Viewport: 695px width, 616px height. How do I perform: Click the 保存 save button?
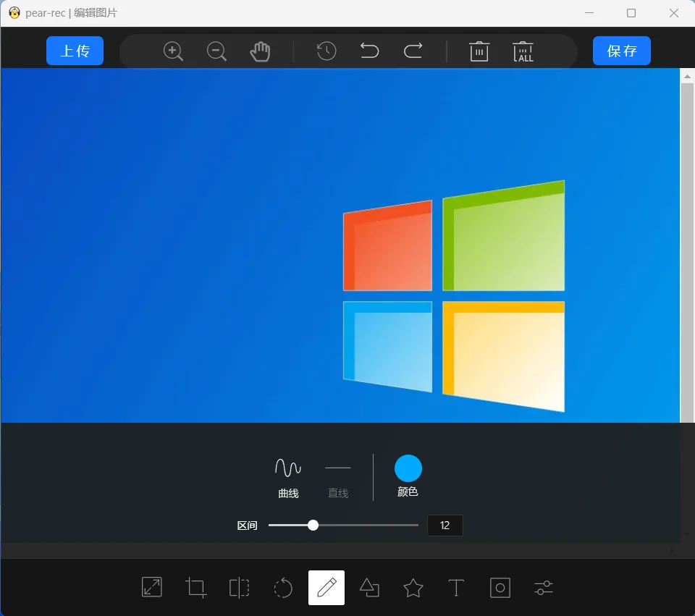coord(622,51)
